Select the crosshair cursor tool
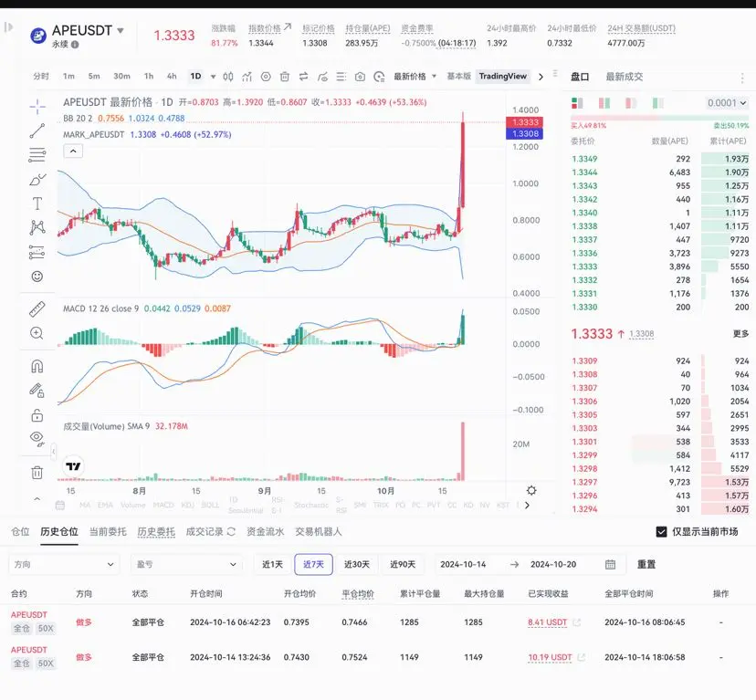This screenshot has height=700, width=756. click(37, 107)
